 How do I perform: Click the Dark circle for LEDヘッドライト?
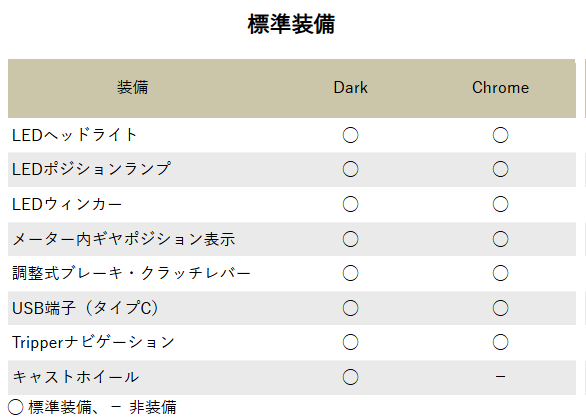tap(350, 135)
